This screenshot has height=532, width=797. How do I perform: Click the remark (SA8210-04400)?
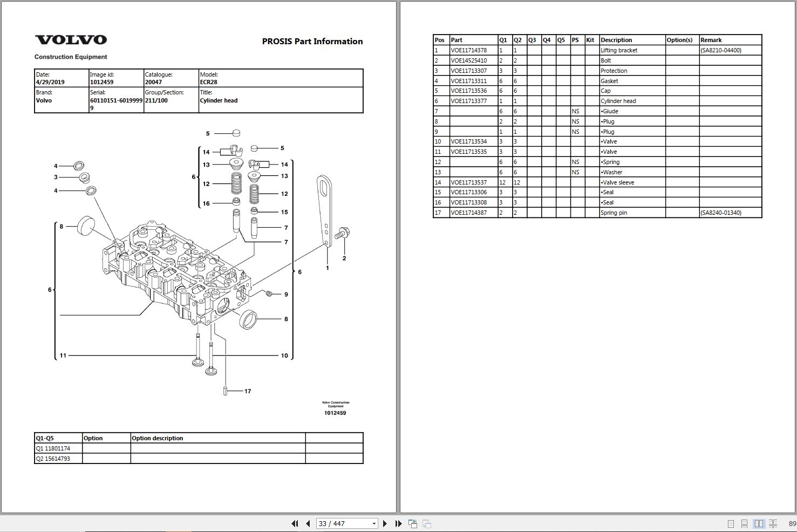pyautogui.click(x=721, y=50)
